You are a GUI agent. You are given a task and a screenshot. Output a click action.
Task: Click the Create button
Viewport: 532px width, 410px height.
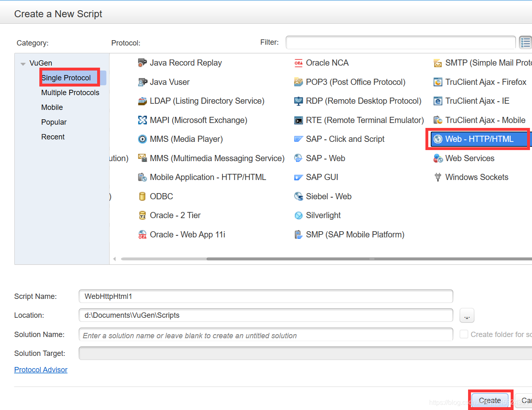coord(490,400)
